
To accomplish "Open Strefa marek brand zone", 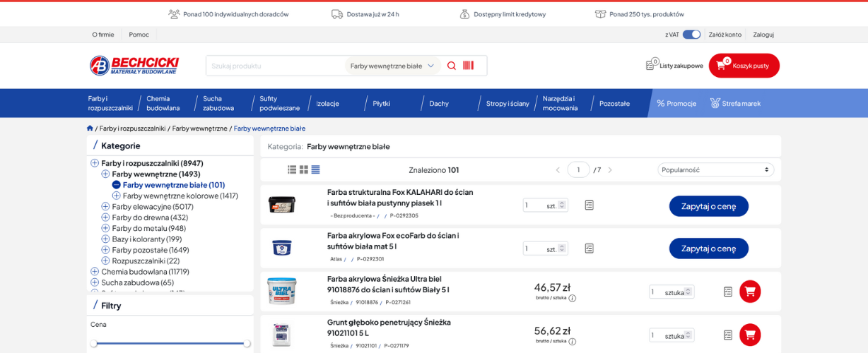I will pyautogui.click(x=736, y=103).
